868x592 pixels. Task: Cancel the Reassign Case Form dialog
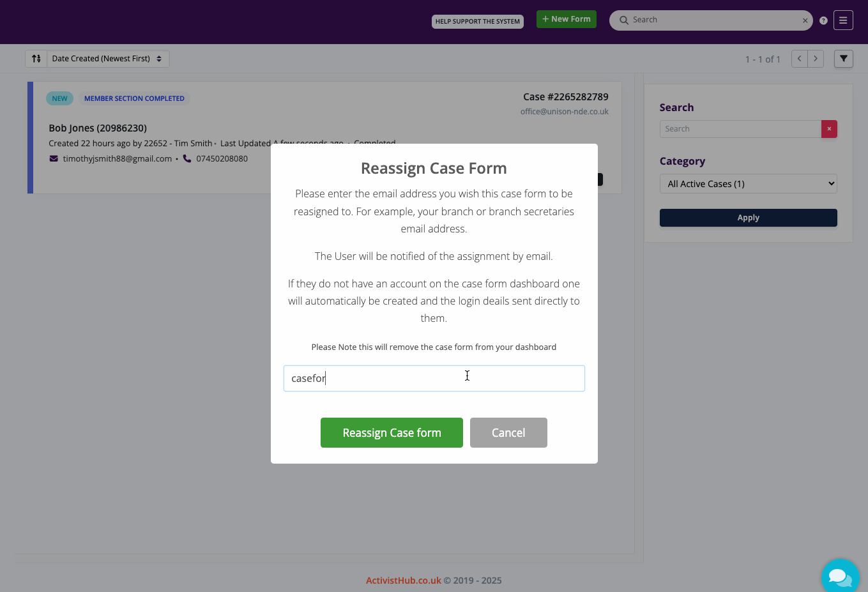click(508, 433)
